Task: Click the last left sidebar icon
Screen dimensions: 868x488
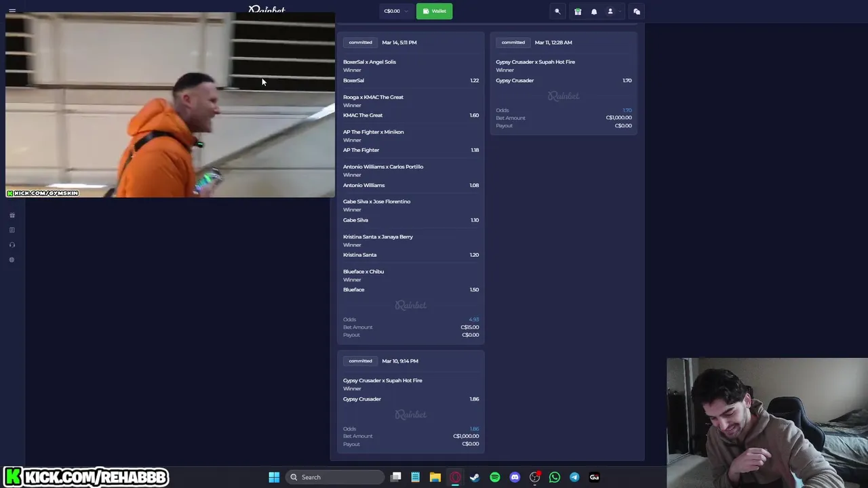Action: point(12,260)
